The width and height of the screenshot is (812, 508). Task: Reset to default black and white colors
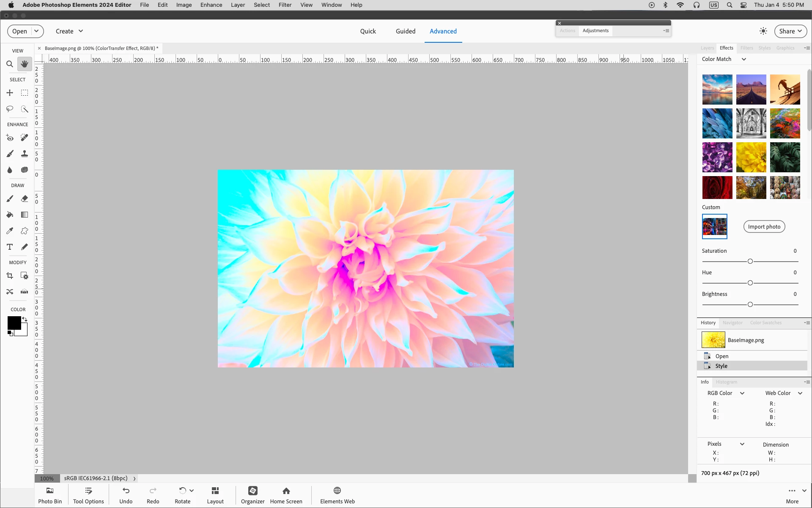coord(10,334)
